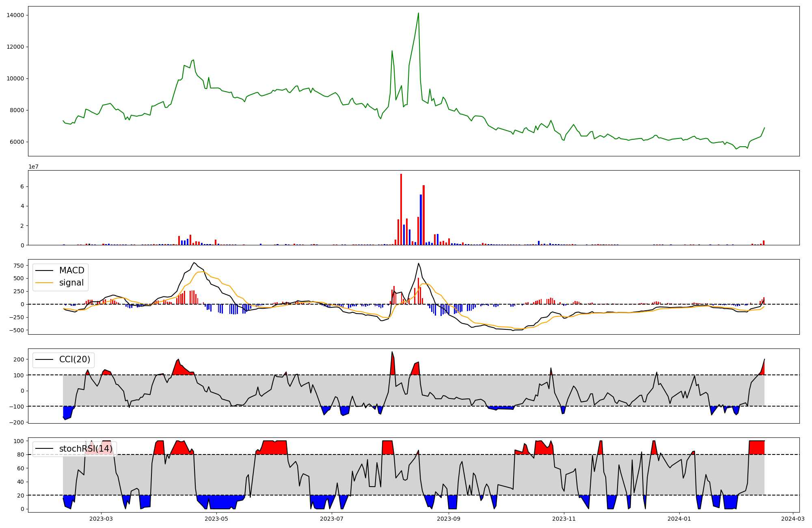The height and width of the screenshot is (528, 812).
Task: Click the 2023-03 date axis label
Action: click(101, 519)
